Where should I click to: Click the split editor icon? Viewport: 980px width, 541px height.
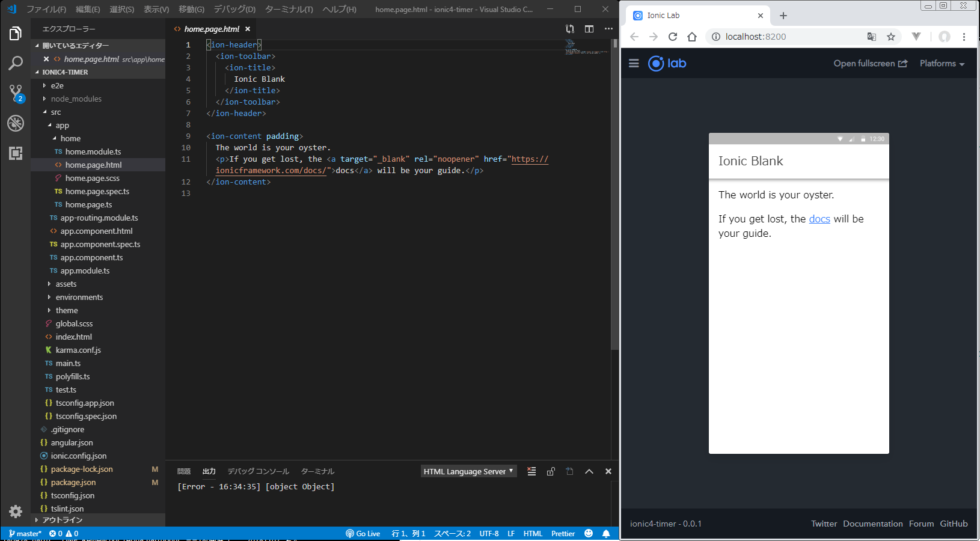point(589,29)
